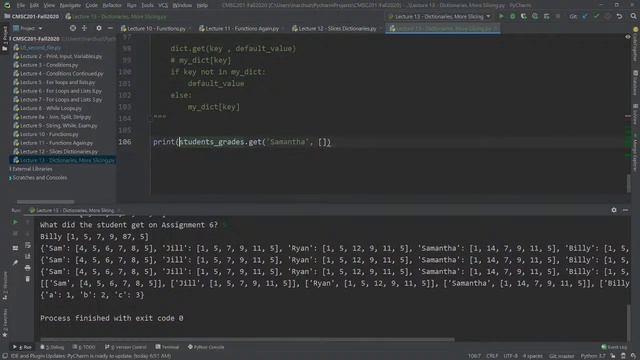
Task: Click the stop process icon in Run panel
Action: [x=15, y=233]
